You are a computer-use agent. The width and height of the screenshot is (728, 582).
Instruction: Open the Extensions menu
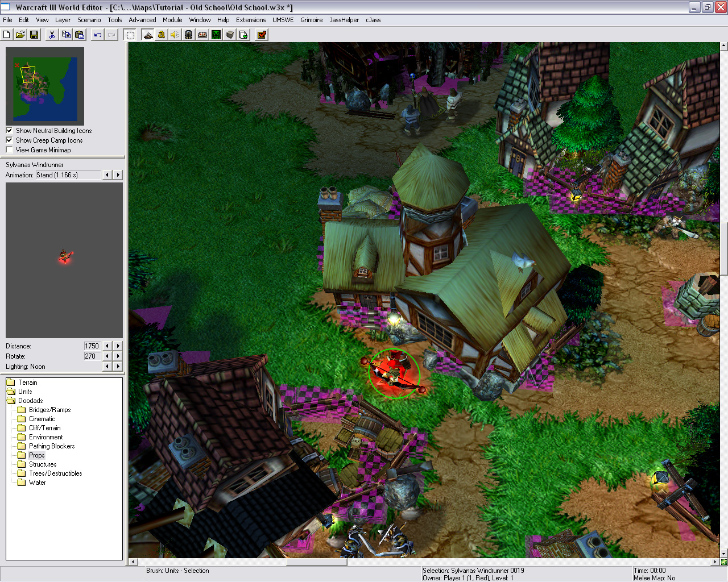click(251, 20)
